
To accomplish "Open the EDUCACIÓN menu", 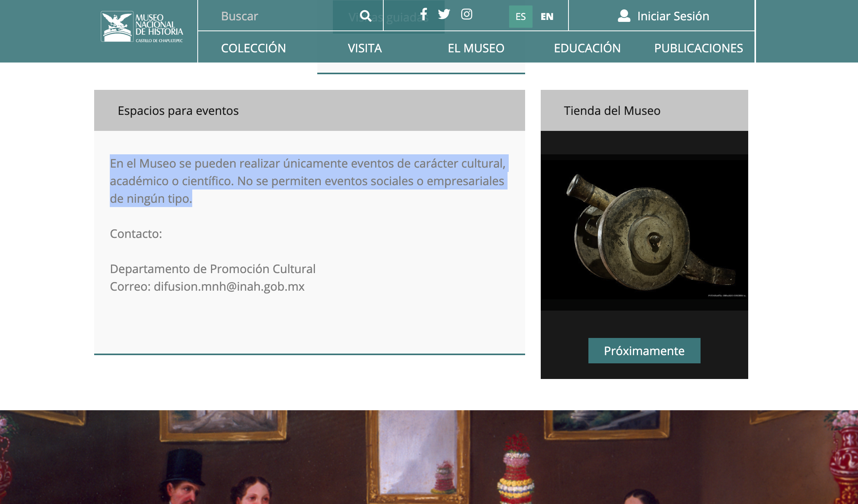I will [x=587, y=48].
